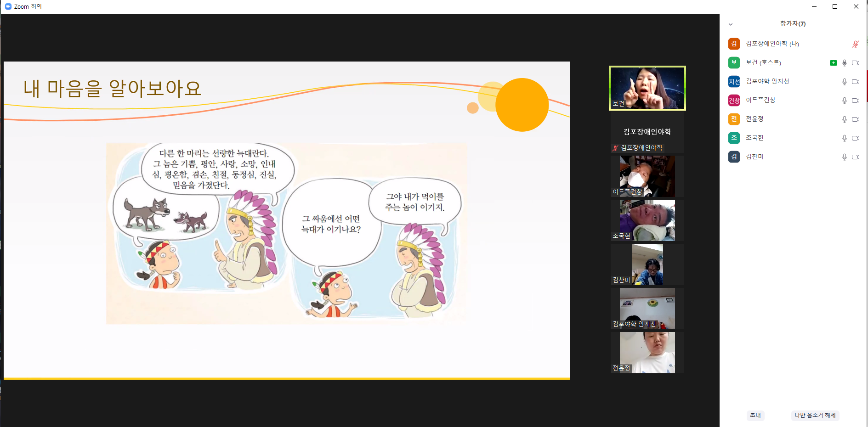Viewport: 868px width, 427px height.
Task: Click the camera icon for 김찬미
Action: [855, 157]
